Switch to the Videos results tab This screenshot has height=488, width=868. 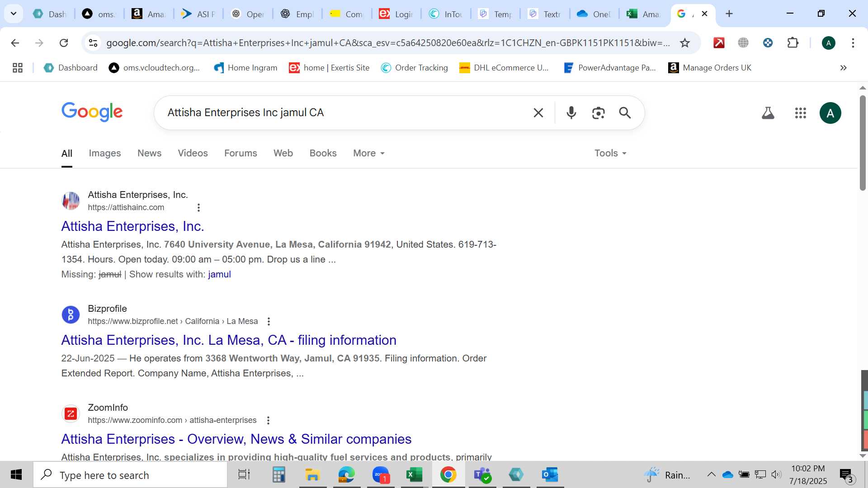(193, 153)
